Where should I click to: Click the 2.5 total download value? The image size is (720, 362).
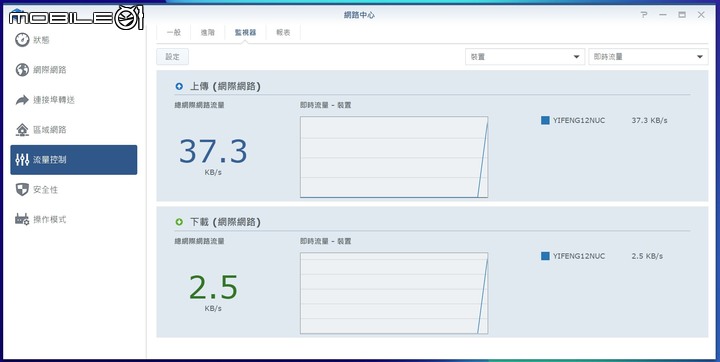tap(213, 288)
